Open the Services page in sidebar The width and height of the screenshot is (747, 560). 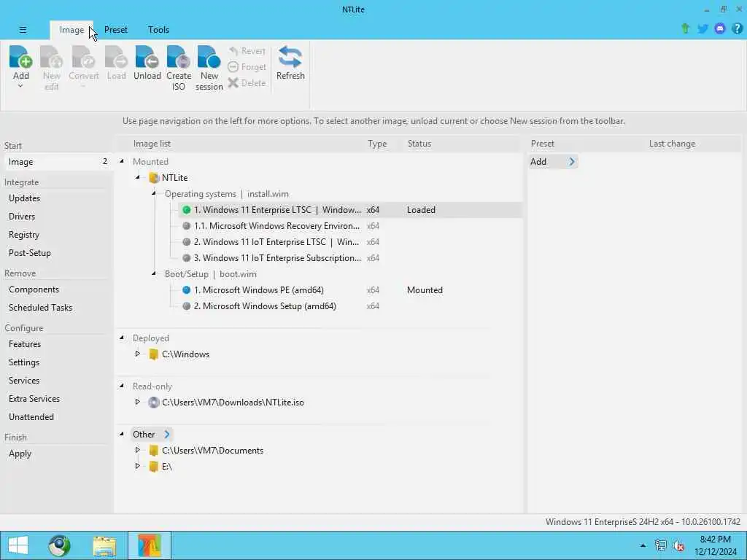(24, 381)
